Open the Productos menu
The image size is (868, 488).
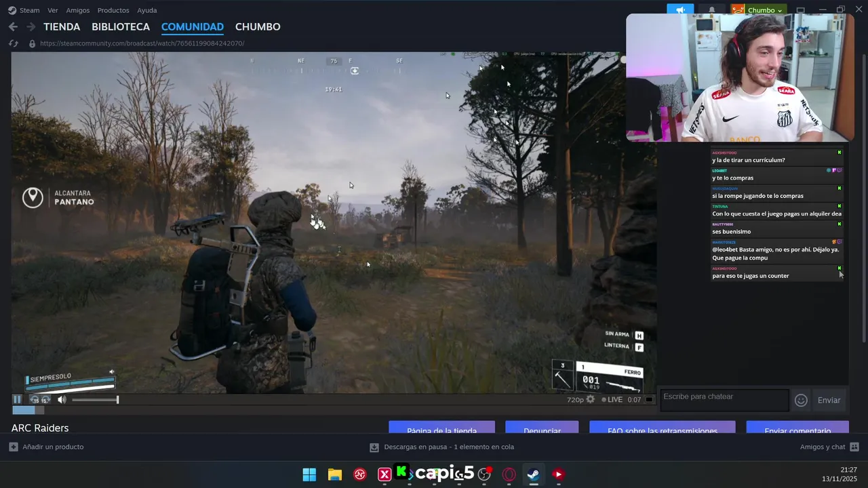tap(113, 10)
